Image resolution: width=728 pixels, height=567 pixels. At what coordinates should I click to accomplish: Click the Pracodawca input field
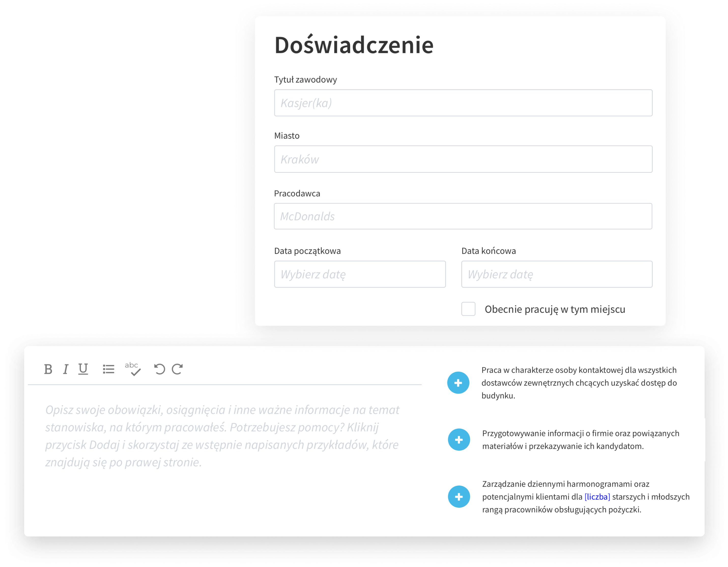463,216
